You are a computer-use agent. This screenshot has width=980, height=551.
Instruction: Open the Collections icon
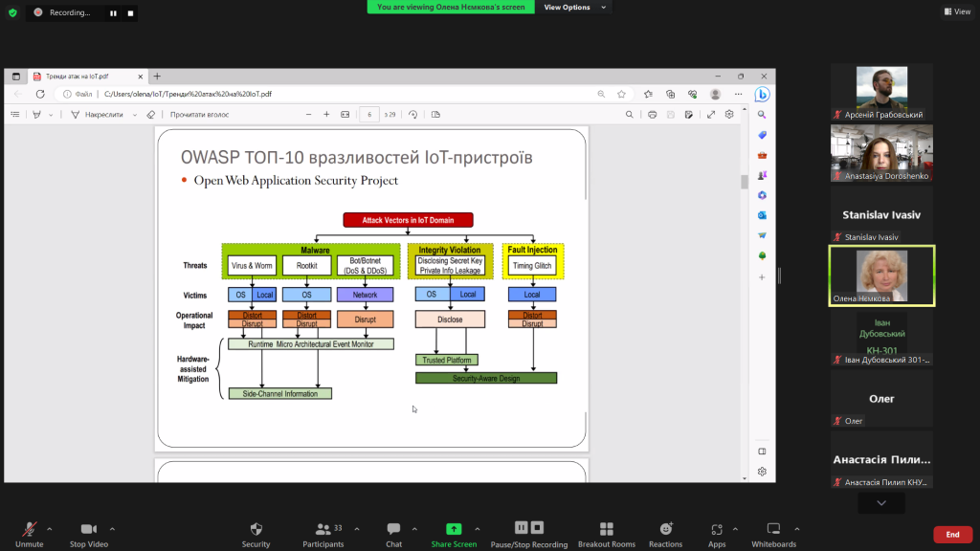point(671,94)
